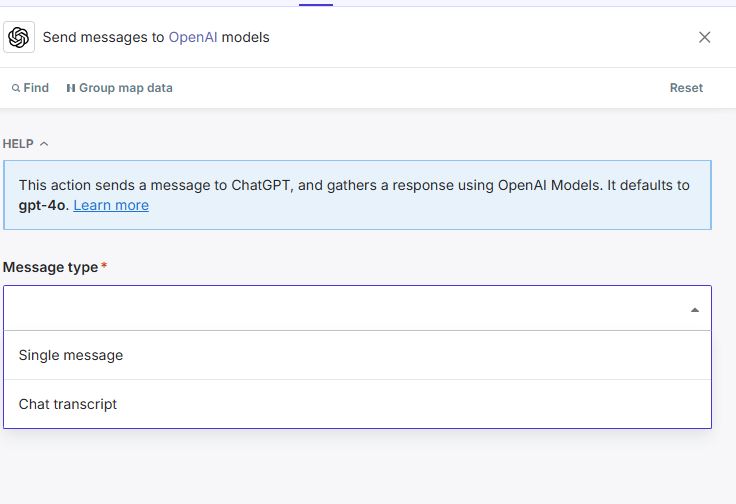Click the icon beside Group map data
The height and width of the screenshot is (504, 736).
click(x=71, y=88)
